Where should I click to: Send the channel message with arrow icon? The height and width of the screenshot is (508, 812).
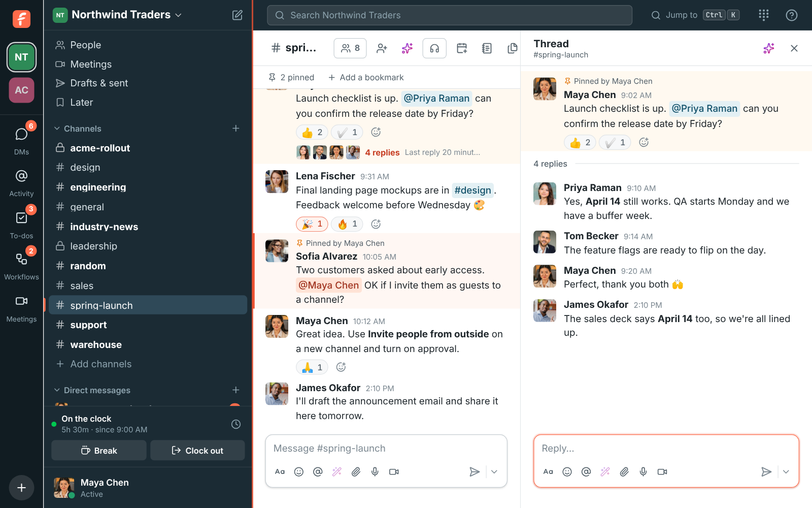475,472
